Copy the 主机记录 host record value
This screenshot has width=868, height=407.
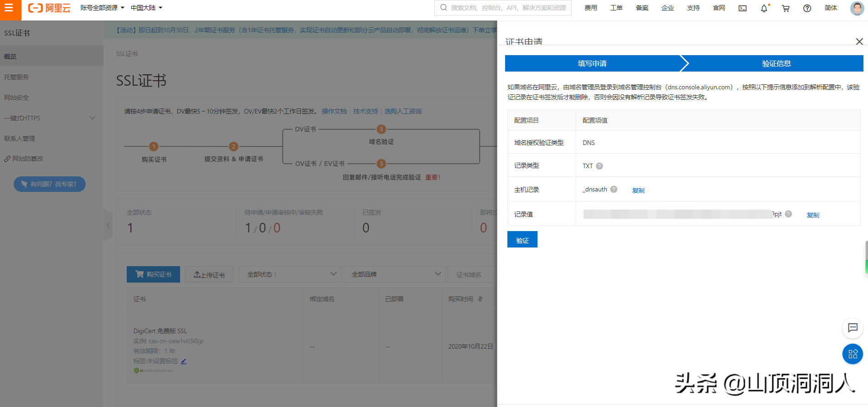638,191
